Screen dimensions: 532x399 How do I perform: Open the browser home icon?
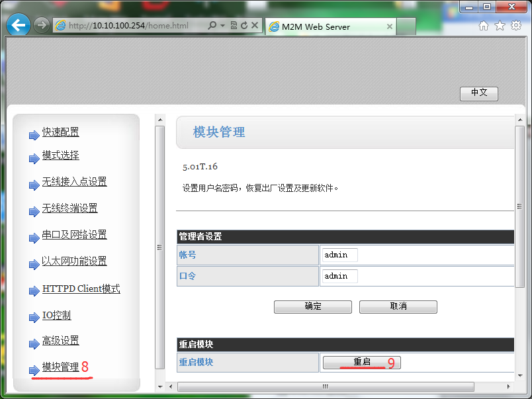click(484, 26)
